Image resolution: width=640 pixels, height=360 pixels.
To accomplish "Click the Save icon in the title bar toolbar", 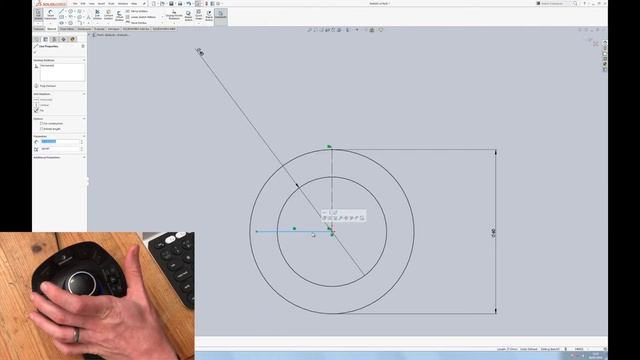I will (171, 4).
